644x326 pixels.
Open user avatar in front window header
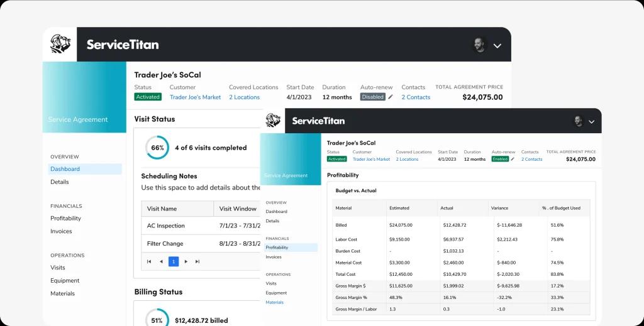pyautogui.click(x=579, y=121)
